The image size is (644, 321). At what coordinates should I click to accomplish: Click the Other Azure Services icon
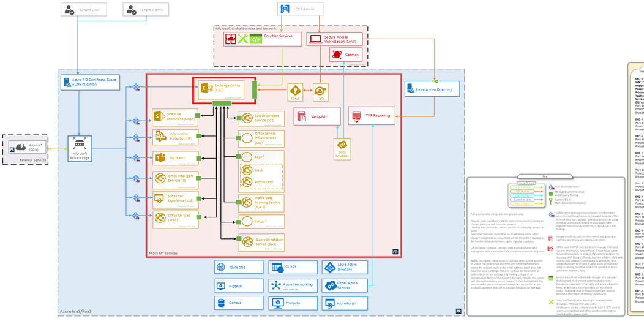pos(330,285)
